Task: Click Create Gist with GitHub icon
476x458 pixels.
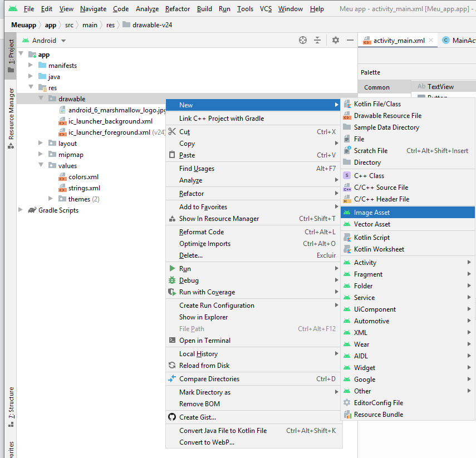Action: tap(197, 417)
